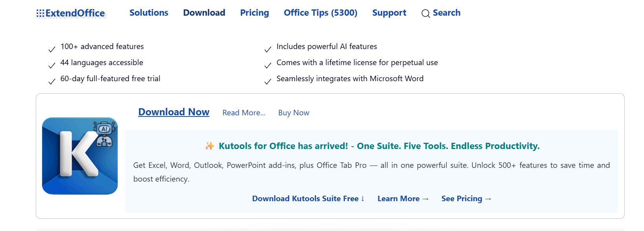Follow the Read More... link
This screenshot has height=231, width=644.
point(244,113)
